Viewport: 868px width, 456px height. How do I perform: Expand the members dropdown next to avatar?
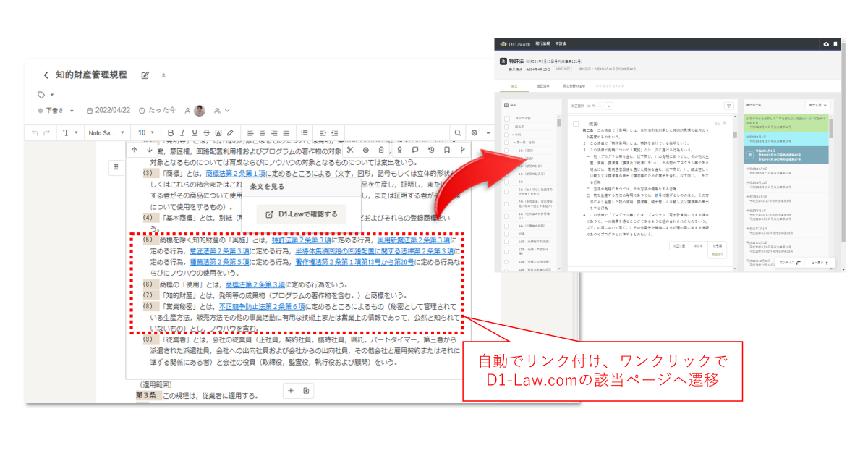point(222,111)
